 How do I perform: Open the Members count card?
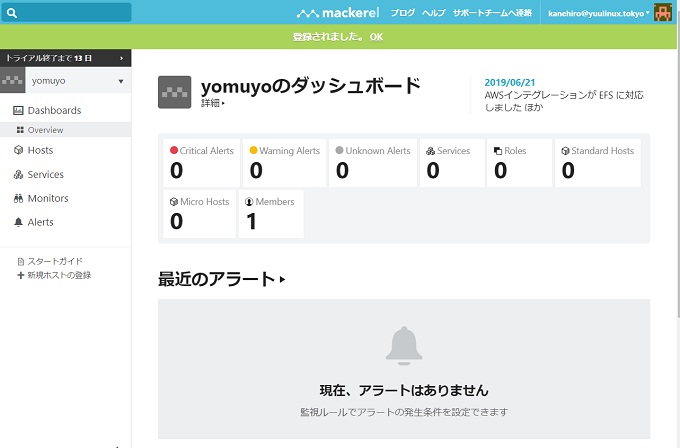tap(271, 214)
